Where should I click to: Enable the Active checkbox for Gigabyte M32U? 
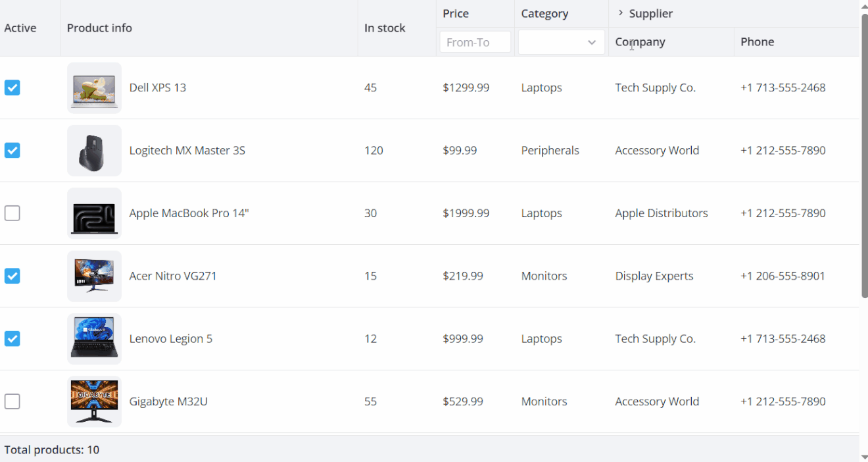point(12,401)
